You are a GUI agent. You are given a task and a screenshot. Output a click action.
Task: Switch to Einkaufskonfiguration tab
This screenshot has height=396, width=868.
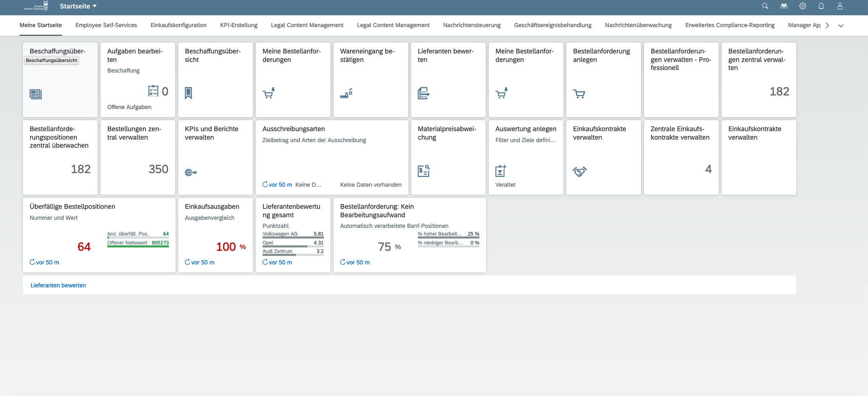tap(179, 25)
